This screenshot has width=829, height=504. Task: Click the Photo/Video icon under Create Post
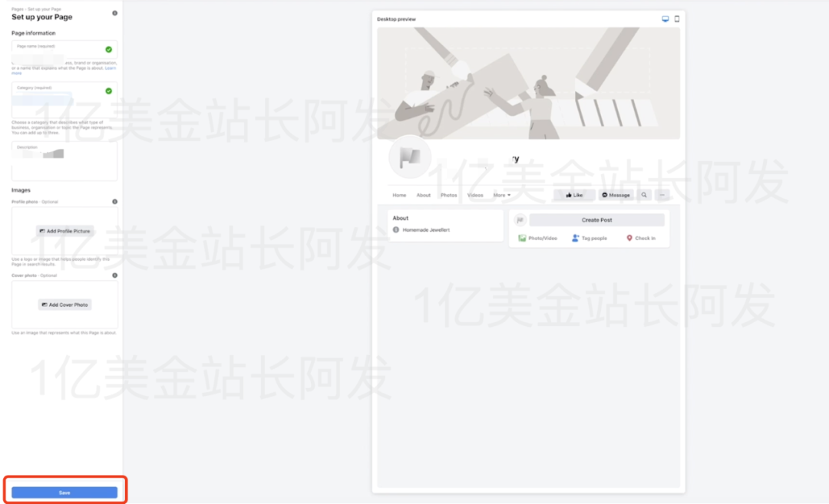[x=523, y=238]
